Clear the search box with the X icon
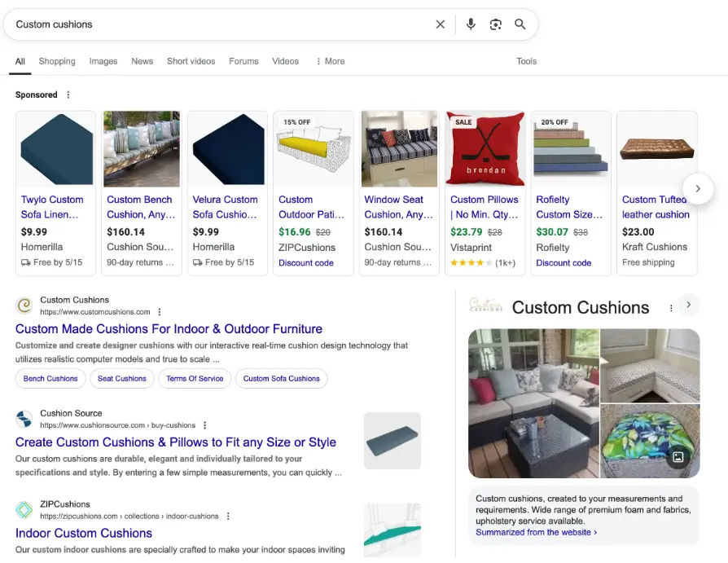Image resolution: width=728 pixels, height=563 pixels. (441, 24)
